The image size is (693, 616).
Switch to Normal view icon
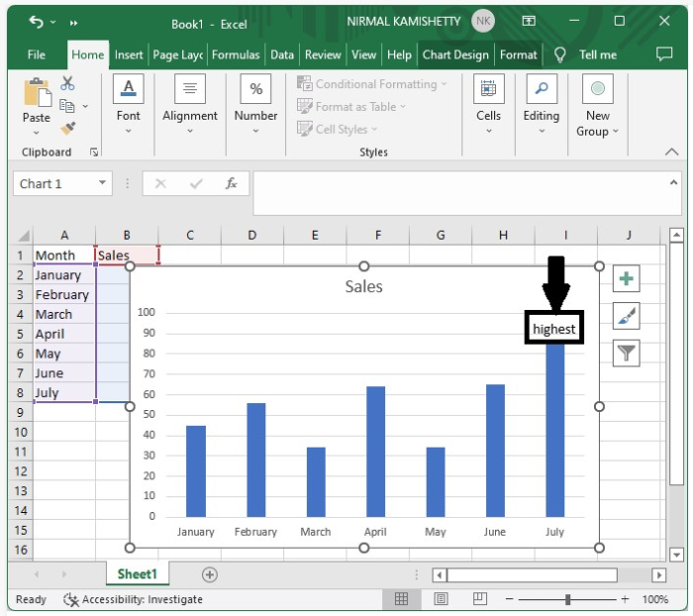[x=401, y=599]
